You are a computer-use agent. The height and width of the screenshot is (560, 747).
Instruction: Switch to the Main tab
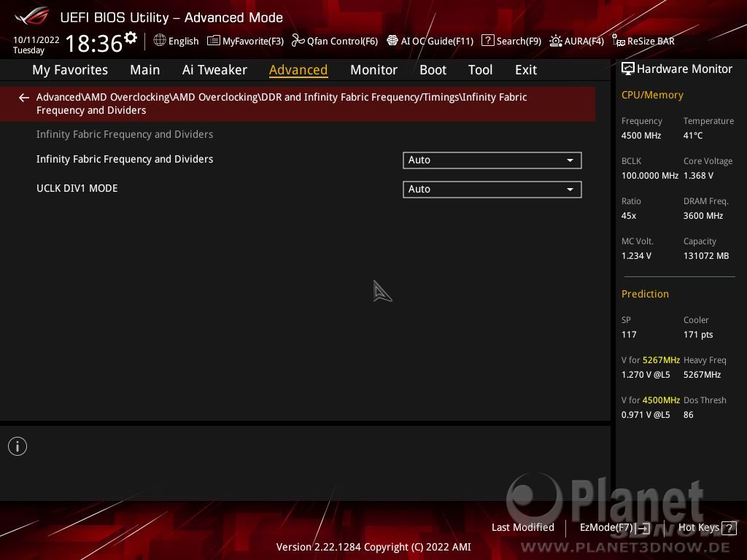(145, 70)
